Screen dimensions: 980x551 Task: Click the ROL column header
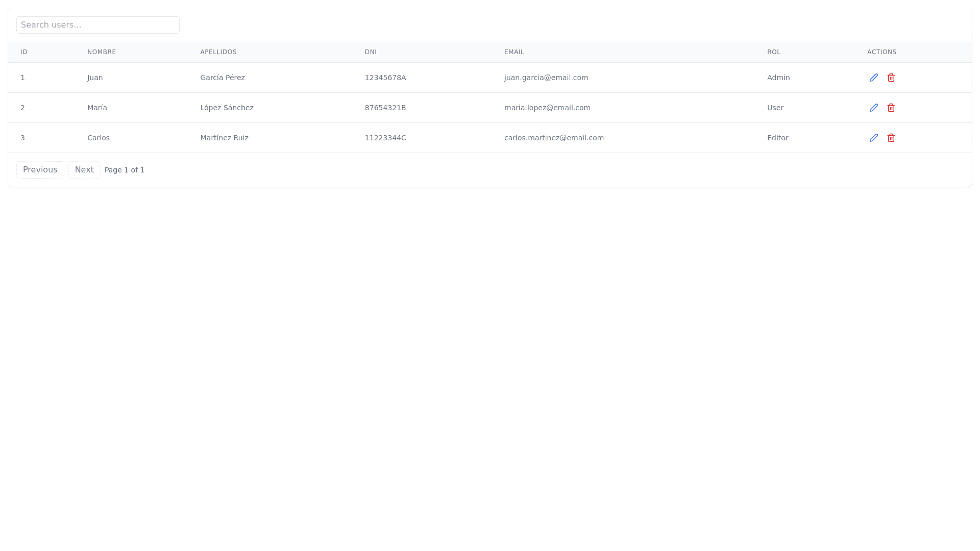click(774, 52)
